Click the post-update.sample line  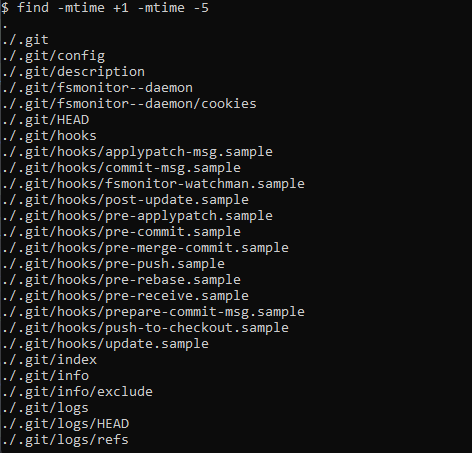pyautogui.click(x=125, y=200)
